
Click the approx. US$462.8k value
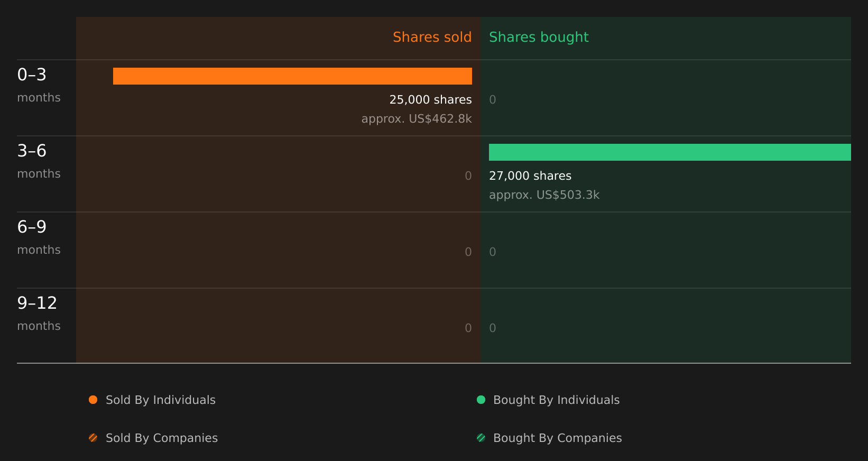[x=417, y=118]
